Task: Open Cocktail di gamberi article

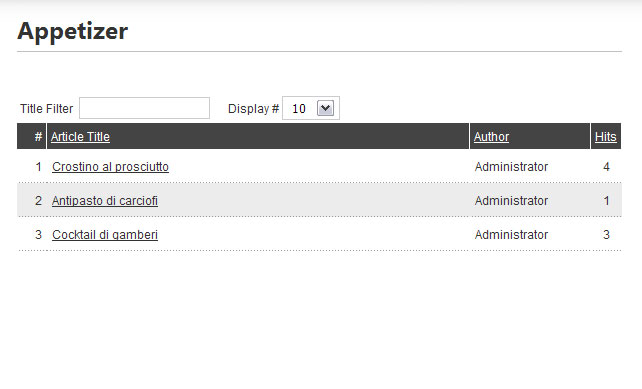Action: click(x=105, y=235)
